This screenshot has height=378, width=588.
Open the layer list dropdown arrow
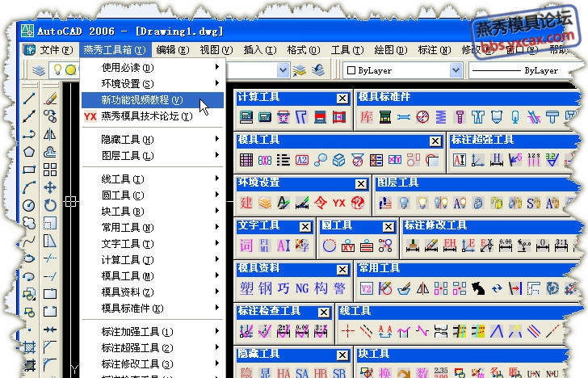coord(283,70)
